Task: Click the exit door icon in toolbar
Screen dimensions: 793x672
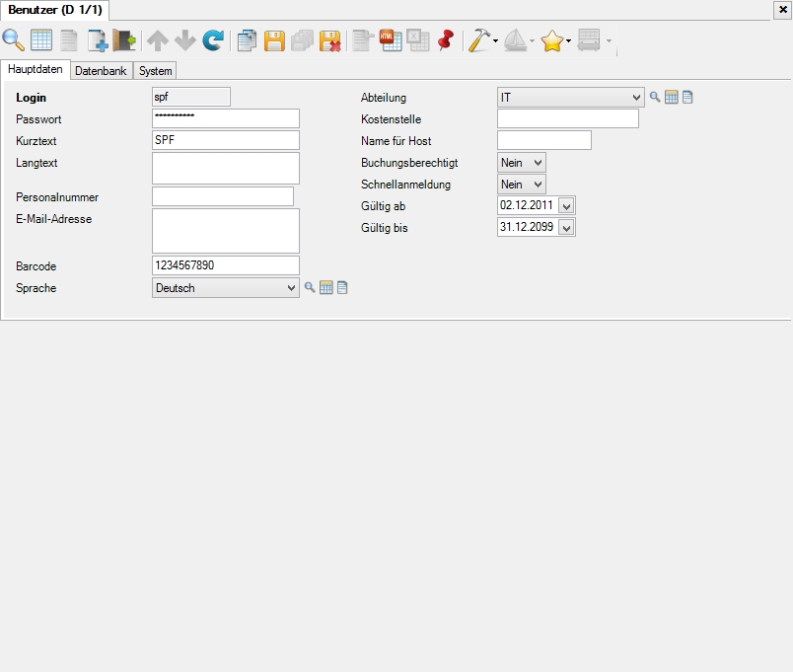Action: coord(124,40)
